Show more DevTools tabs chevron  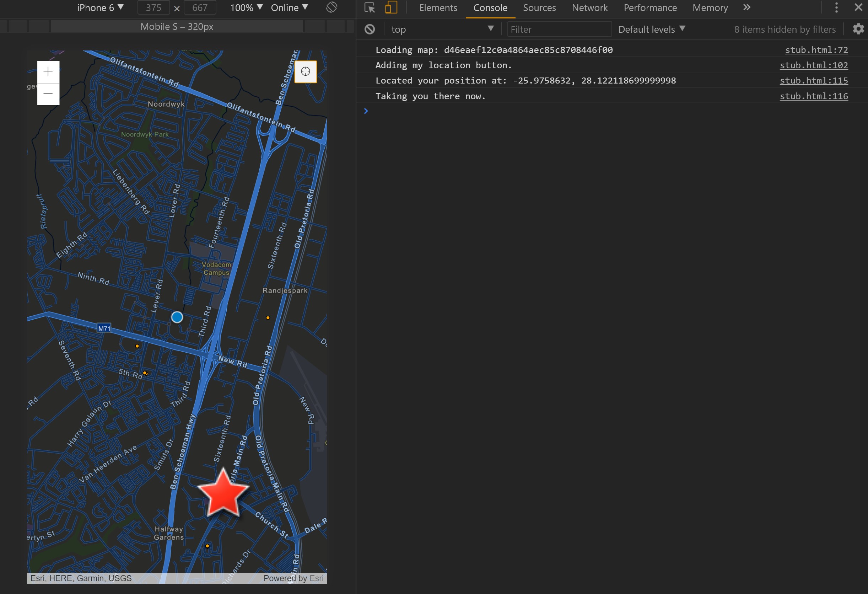click(x=746, y=7)
